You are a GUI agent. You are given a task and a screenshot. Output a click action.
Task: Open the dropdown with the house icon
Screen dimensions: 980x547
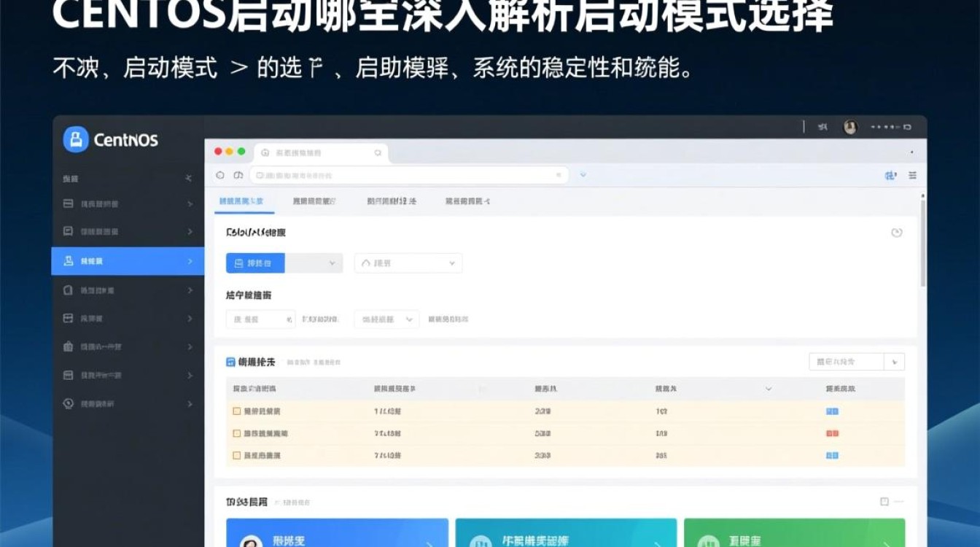click(x=408, y=263)
